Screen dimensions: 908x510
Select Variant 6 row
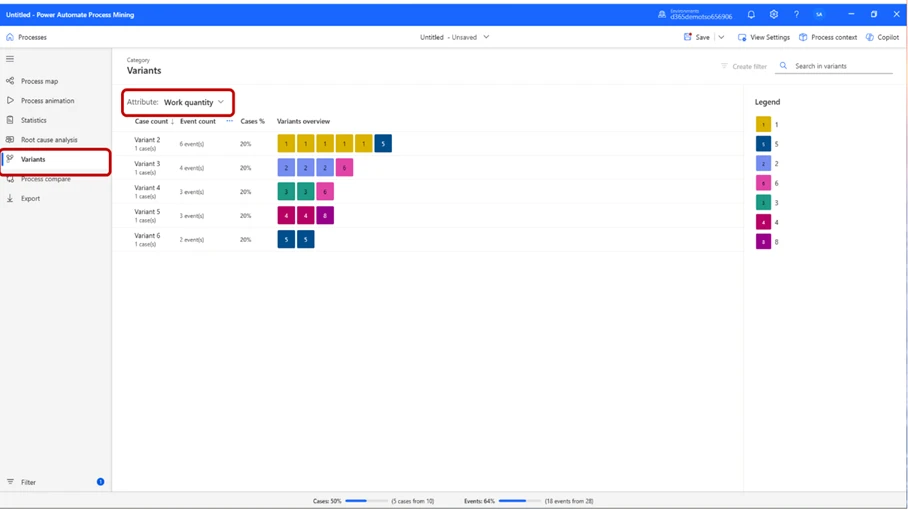point(427,240)
